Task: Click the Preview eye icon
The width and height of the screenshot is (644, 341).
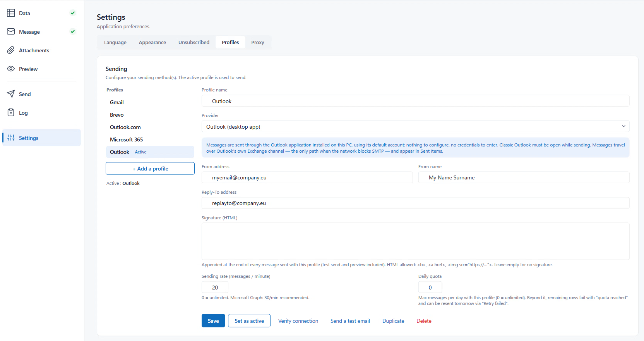Action: [x=11, y=69]
